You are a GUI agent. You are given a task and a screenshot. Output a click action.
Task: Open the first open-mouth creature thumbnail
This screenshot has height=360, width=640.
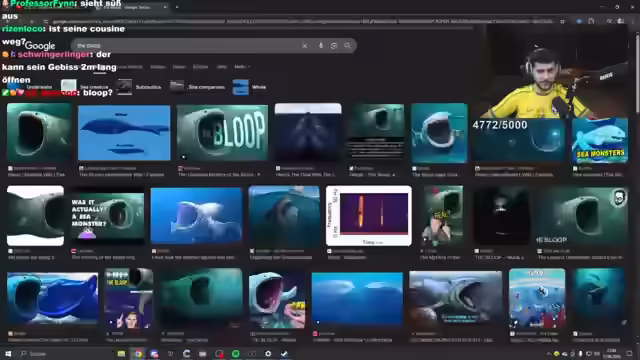coord(39,132)
